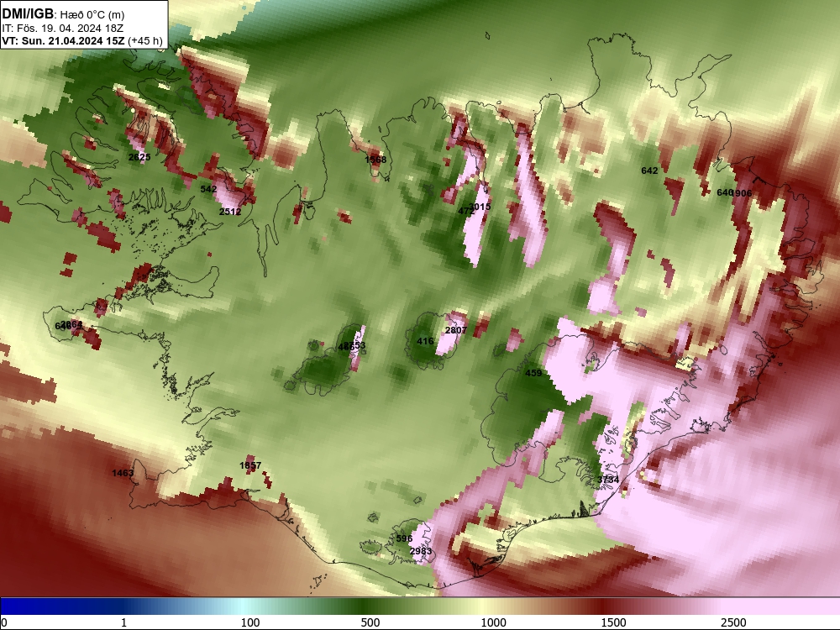This screenshot has width=840, height=630.
Task: Click the 0 tick on the color scale
Action: pos(3,622)
